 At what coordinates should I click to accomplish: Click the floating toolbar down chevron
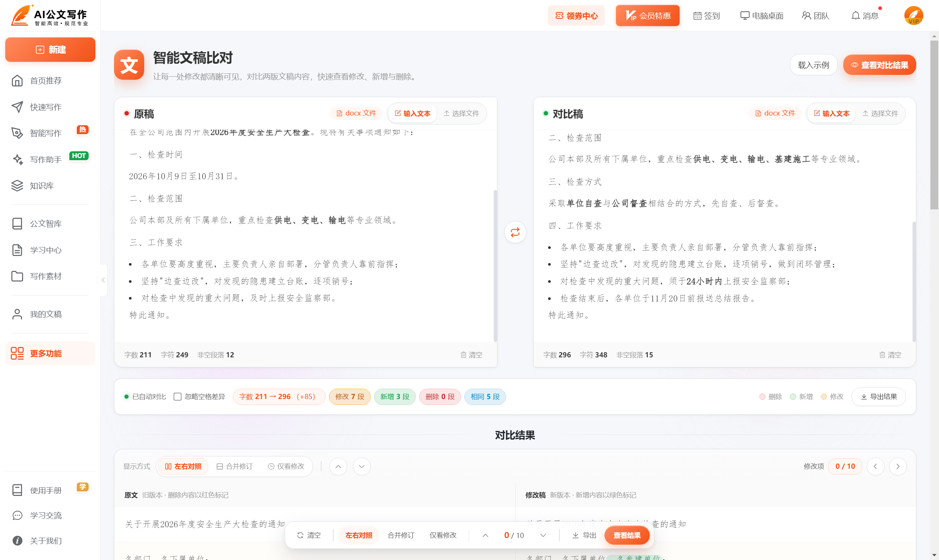point(543,535)
